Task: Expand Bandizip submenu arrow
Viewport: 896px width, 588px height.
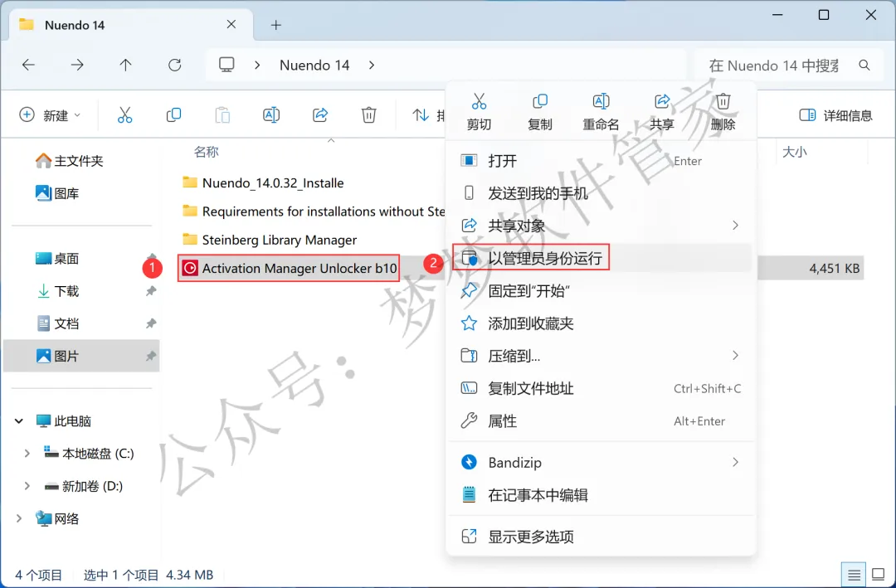Action: tap(735, 462)
